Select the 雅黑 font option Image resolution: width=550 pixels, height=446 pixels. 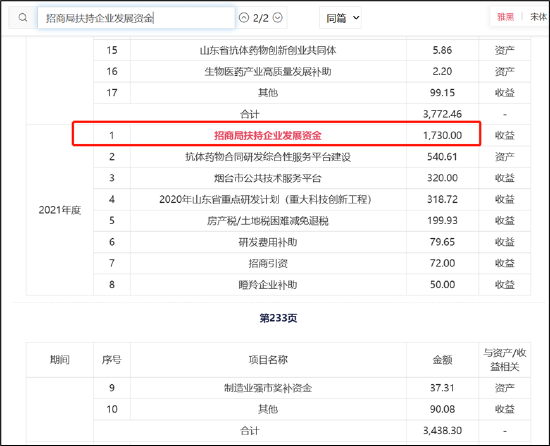tap(505, 16)
